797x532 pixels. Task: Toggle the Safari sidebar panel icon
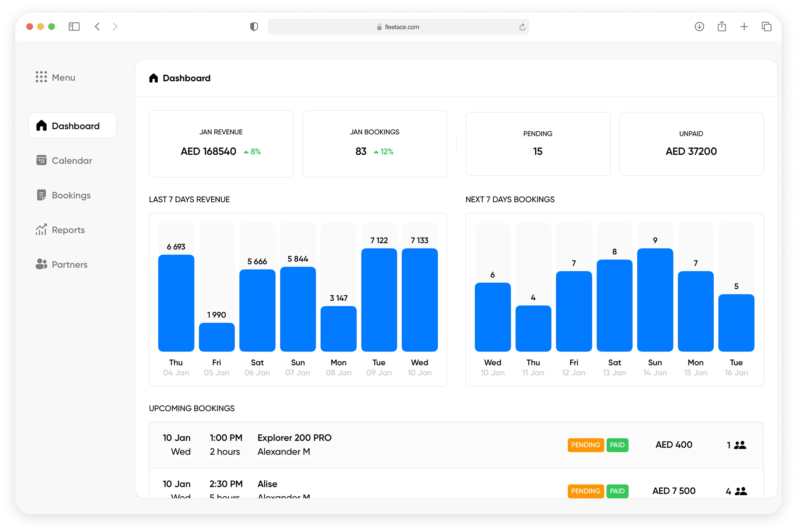74,26
